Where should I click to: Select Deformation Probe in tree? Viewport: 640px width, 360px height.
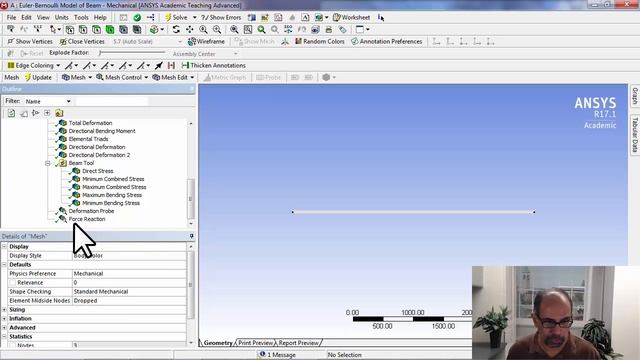click(x=91, y=211)
